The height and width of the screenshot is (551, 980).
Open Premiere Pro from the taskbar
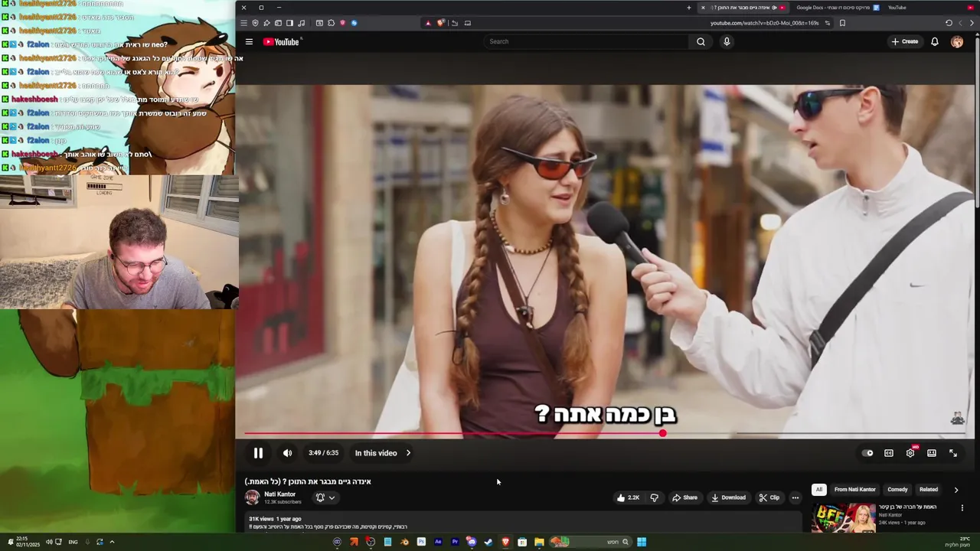[456, 542]
